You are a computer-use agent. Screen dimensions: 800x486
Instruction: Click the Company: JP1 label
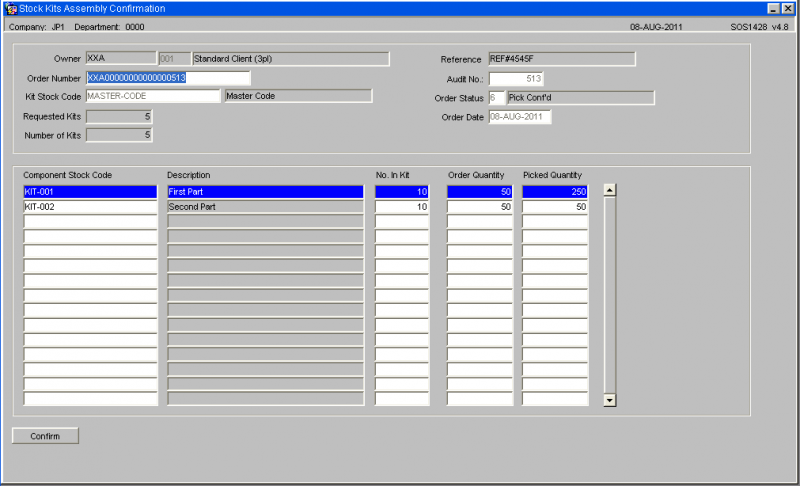[x=37, y=27]
